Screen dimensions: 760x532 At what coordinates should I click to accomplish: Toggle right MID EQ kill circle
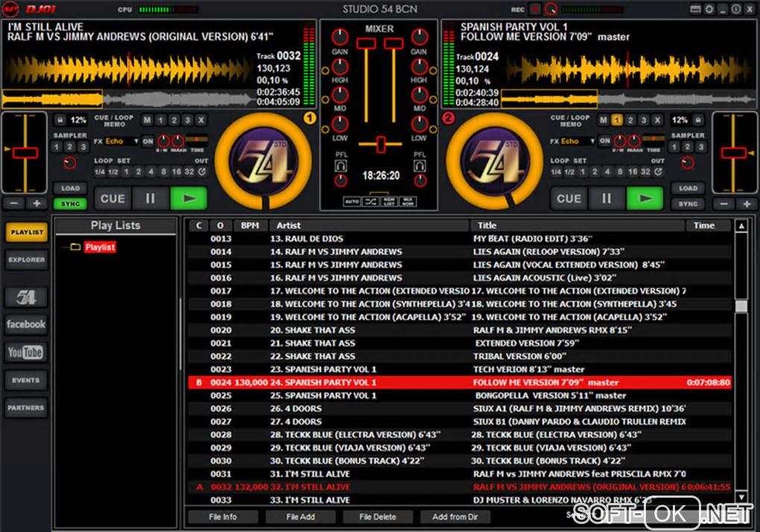click(433, 100)
